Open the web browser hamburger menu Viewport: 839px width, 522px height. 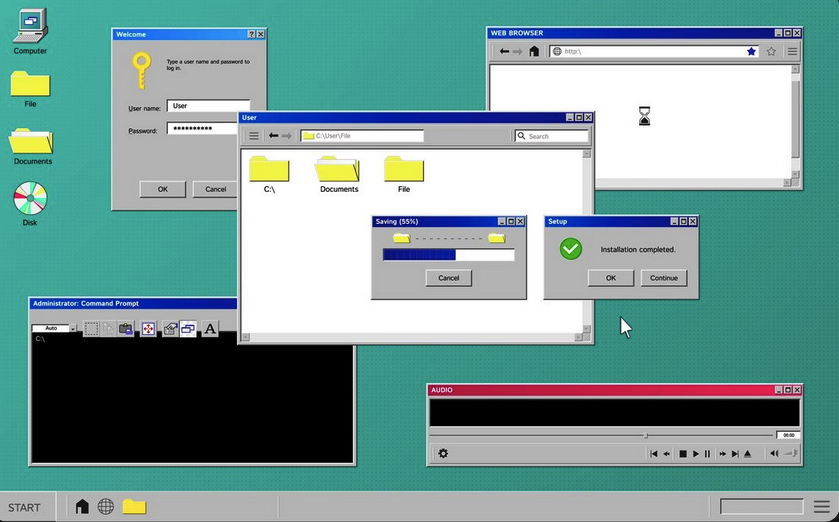(x=792, y=51)
